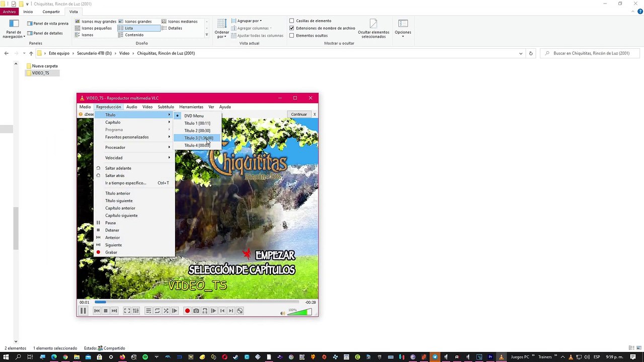Click Ocultar elementos seleccionados button

tap(373, 29)
